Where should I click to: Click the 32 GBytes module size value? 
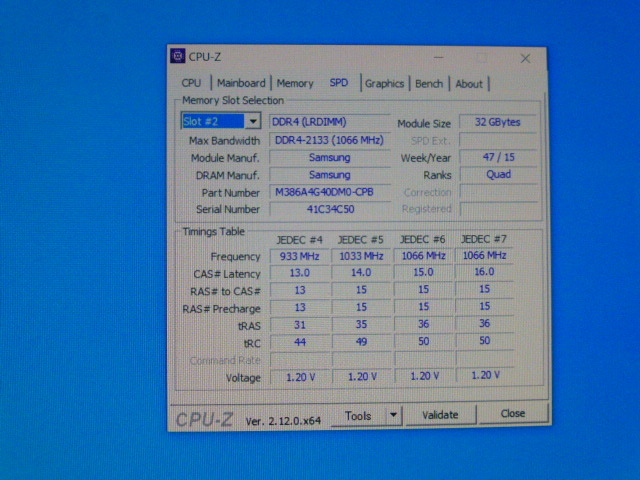tap(497, 122)
